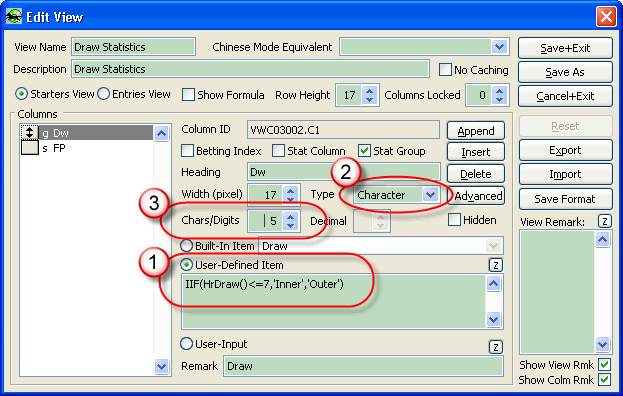Open the zoom editor for User-Defined Item
This screenshot has height=396, width=623.
click(x=495, y=265)
